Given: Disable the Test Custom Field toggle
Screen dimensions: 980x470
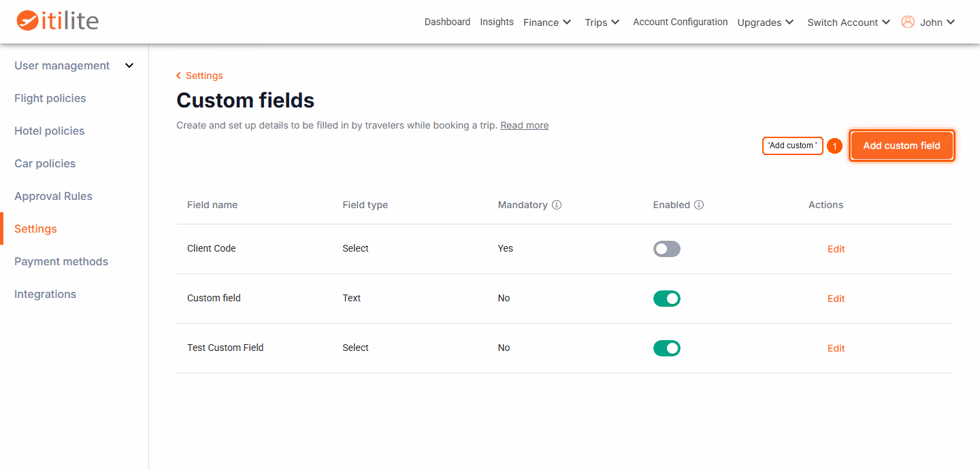Looking at the screenshot, I should pyautogui.click(x=667, y=348).
